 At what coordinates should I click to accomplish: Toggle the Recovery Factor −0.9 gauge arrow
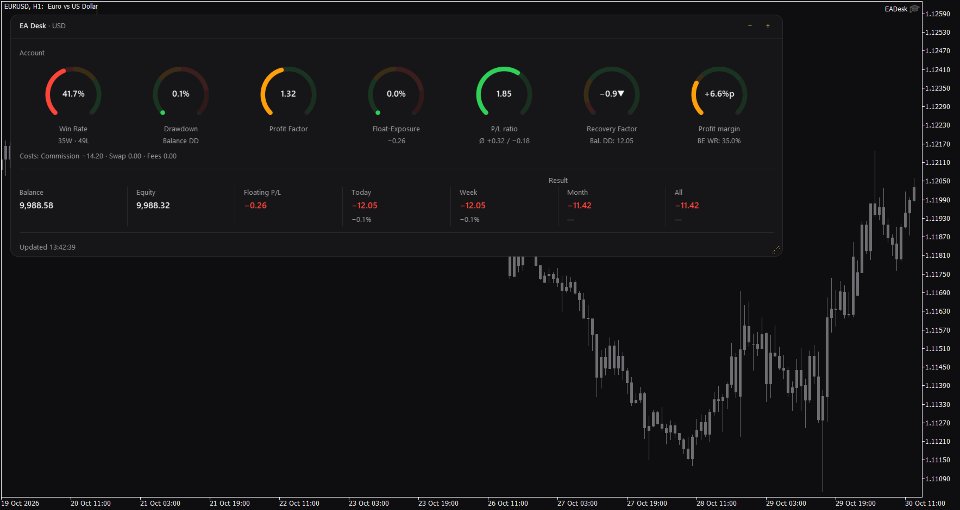(x=620, y=94)
